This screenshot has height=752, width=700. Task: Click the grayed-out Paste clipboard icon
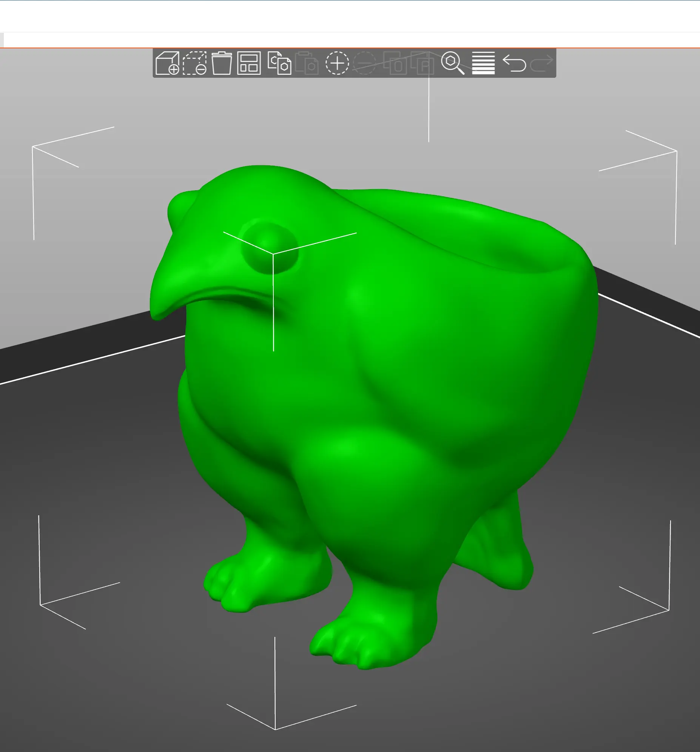coord(307,63)
